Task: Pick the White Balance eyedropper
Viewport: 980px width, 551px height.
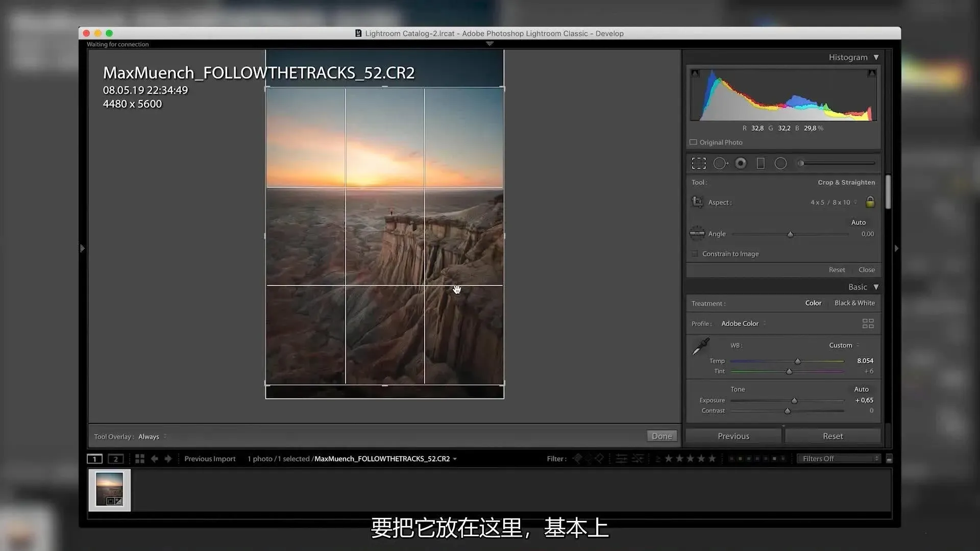Action: click(x=700, y=346)
